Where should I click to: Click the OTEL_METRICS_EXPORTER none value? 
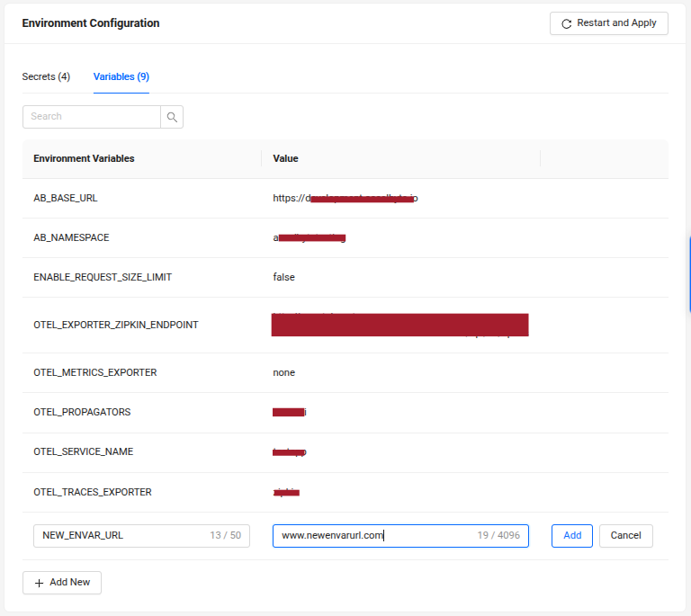[x=283, y=372]
